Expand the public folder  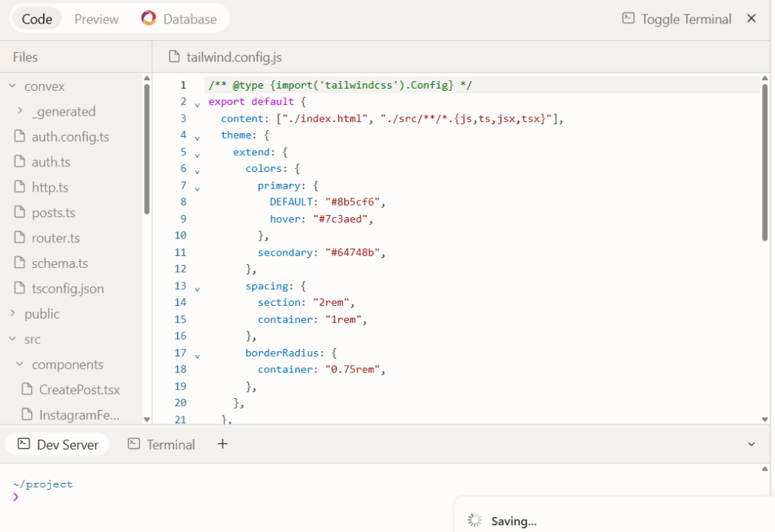click(12, 313)
